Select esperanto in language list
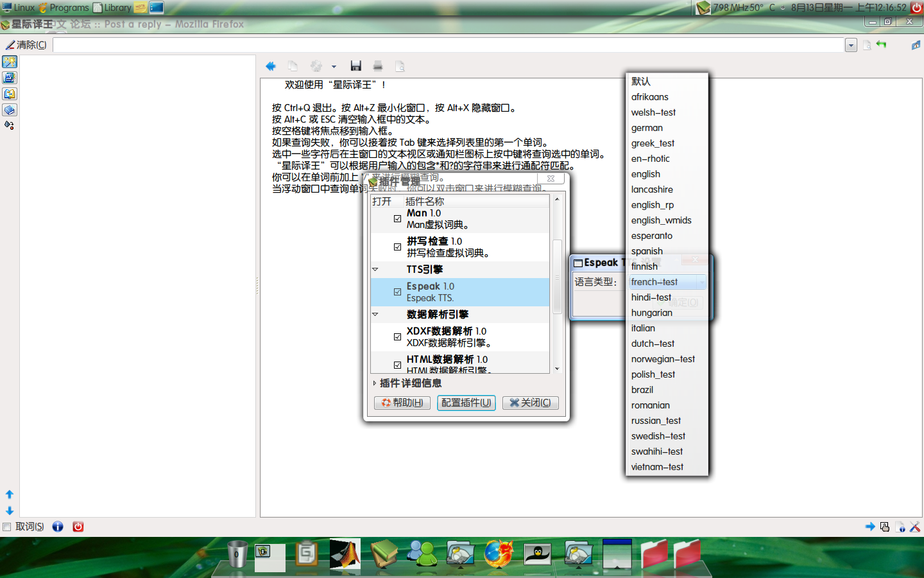924x578 pixels. click(x=667, y=236)
